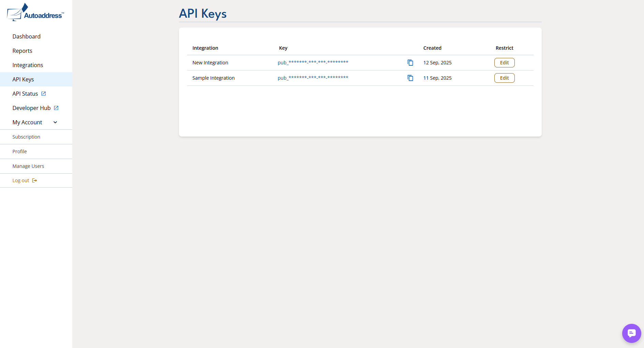The width and height of the screenshot is (644, 348).
Task: Click the API Status external link icon
Action: click(x=44, y=94)
